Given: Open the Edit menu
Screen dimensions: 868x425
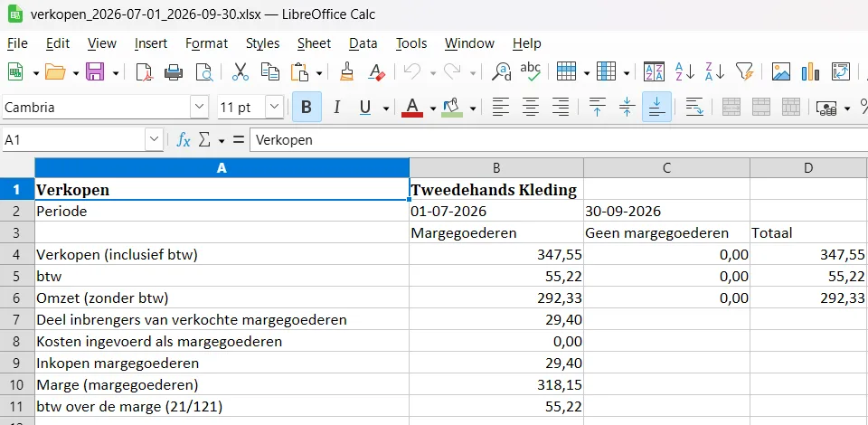Looking at the screenshot, I should pyautogui.click(x=58, y=43).
